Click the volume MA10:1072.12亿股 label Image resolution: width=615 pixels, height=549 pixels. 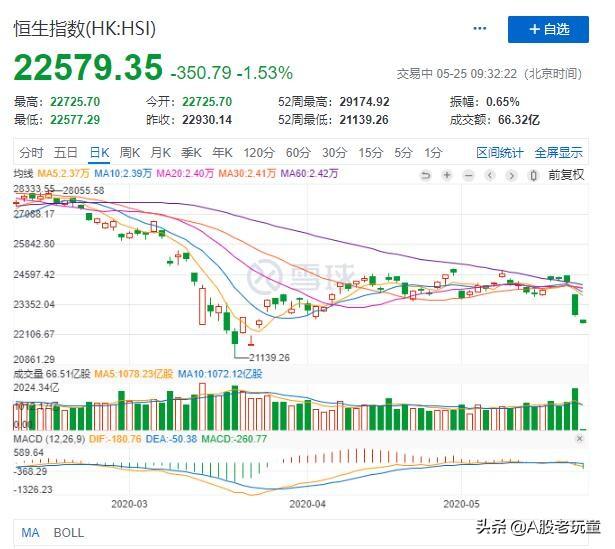220,374
